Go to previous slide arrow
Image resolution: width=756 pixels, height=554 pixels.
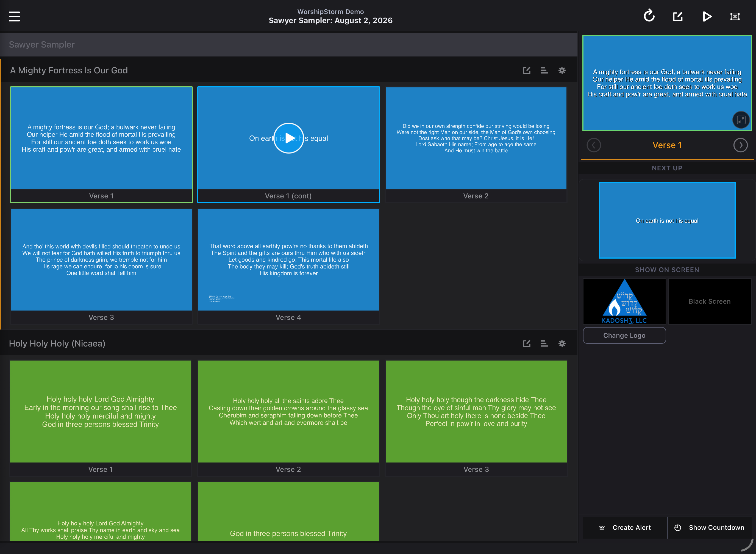pos(594,145)
